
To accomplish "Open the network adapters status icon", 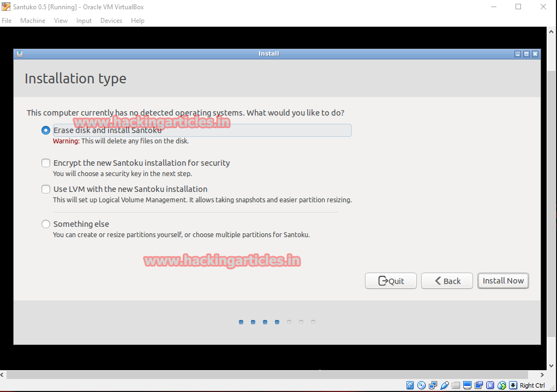I will pyautogui.click(x=433, y=385).
